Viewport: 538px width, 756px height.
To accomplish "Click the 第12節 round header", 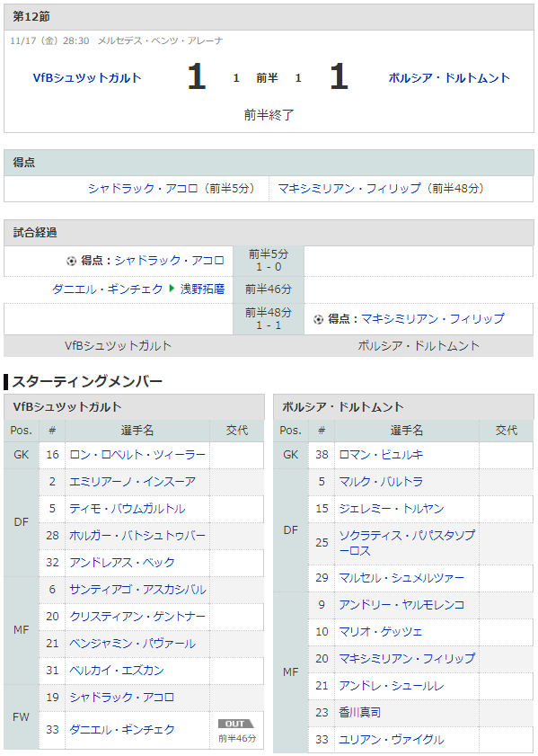I will [x=269, y=17].
